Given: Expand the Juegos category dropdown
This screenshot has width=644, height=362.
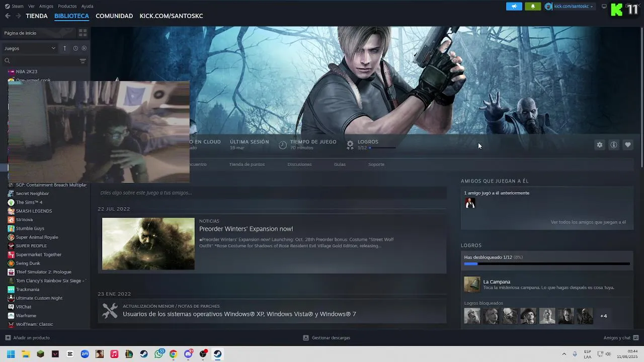Looking at the screenshot, I should click(30, 48).
